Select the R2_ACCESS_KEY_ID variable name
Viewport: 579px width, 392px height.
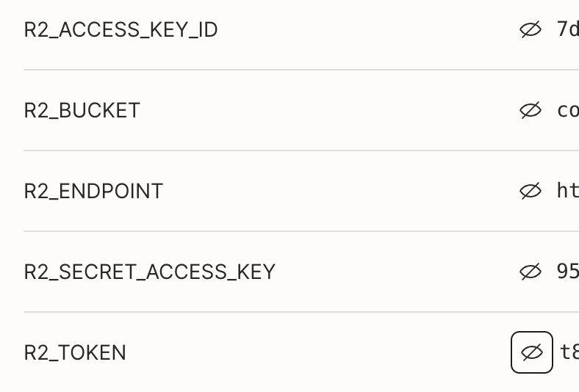point(121,29)
